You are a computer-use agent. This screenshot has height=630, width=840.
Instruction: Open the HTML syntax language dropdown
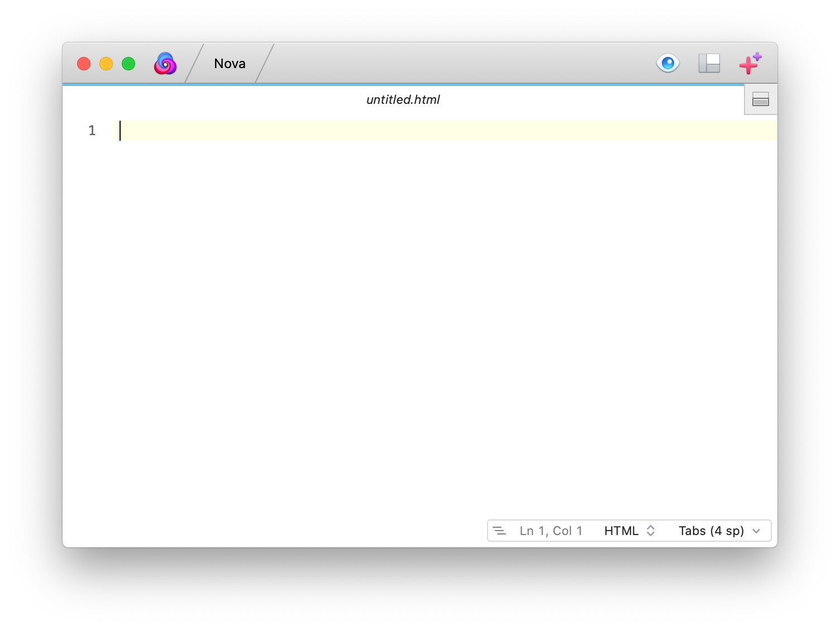point(629,531)
